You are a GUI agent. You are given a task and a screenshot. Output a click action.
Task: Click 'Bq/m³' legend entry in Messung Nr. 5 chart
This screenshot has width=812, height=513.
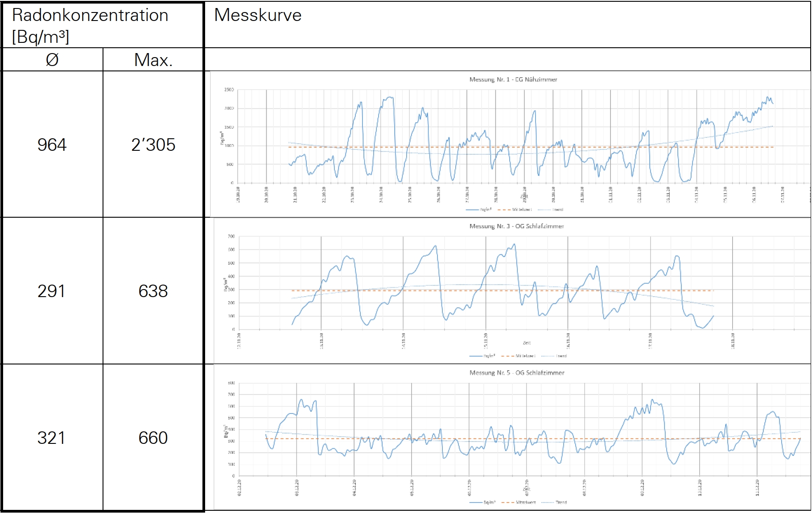(482, 502)
